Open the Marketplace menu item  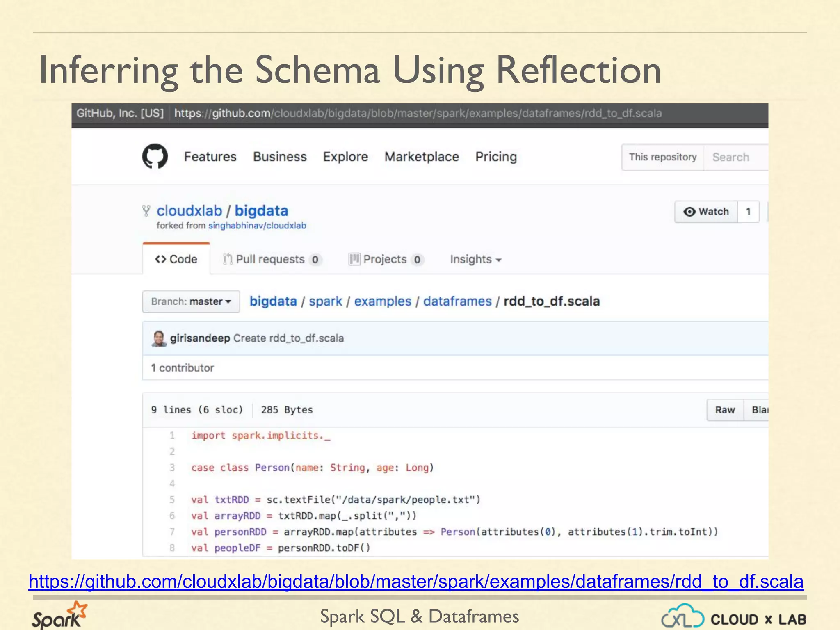click(421, 157)
